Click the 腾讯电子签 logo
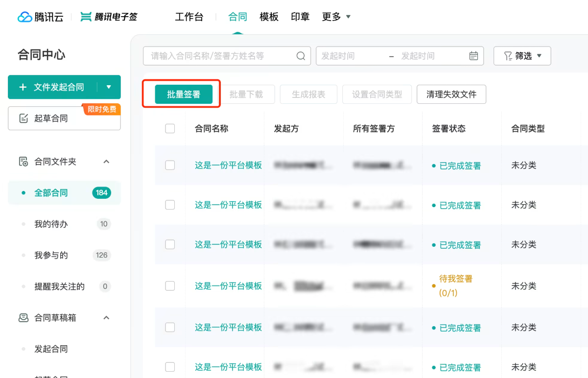The height and width of the screenshot is (378, 588). point(109,17)
